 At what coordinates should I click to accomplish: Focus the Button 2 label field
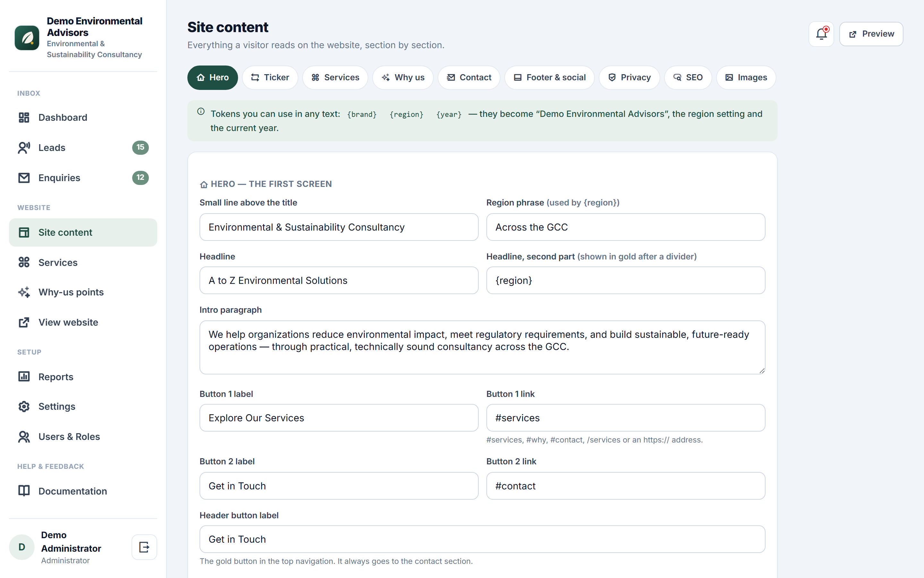[339, 486]
